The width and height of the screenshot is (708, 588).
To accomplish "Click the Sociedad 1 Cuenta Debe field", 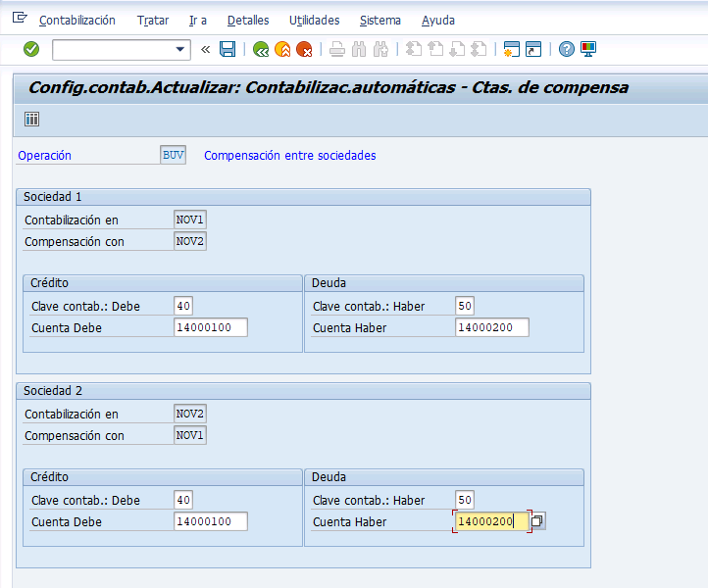I will pyautogui.click(x=211, y=327).
